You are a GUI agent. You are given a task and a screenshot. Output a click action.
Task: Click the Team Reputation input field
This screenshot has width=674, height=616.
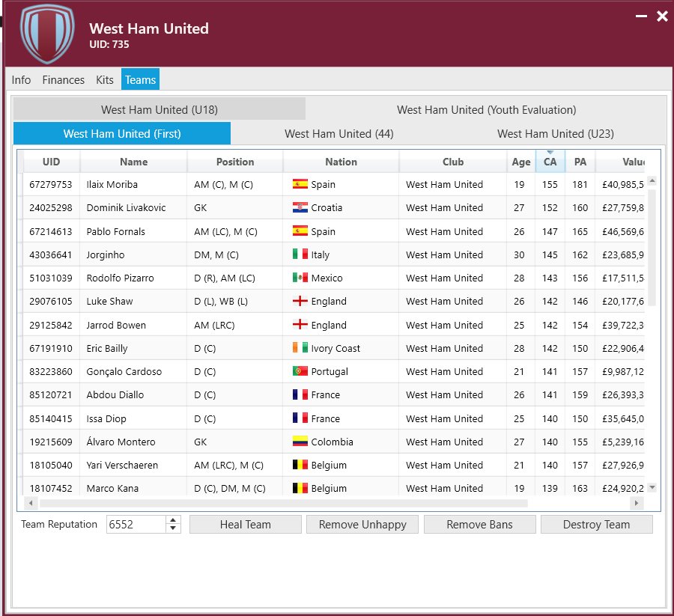coord(136,525)
